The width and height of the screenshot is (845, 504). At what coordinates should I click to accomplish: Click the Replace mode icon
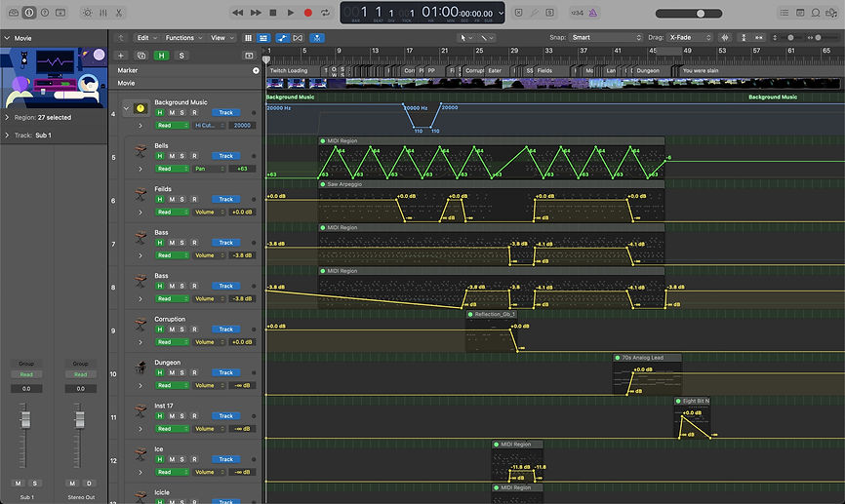click(x=518, y=13)
